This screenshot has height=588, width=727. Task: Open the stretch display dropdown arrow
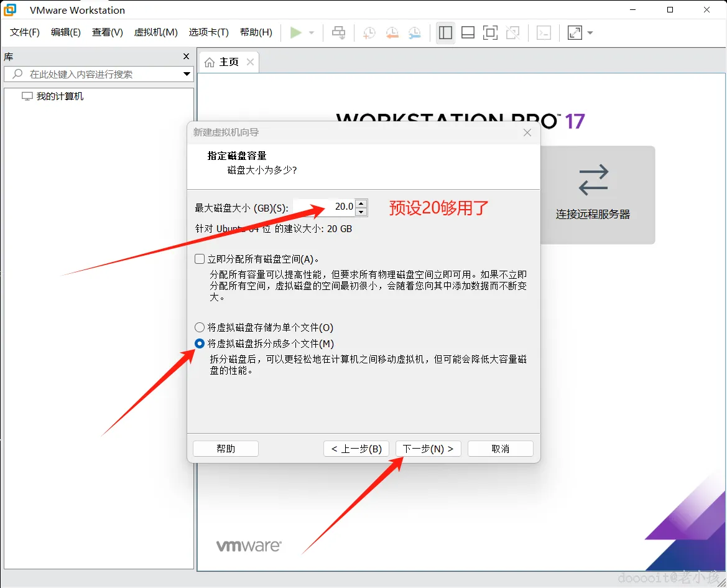(590, 32)
